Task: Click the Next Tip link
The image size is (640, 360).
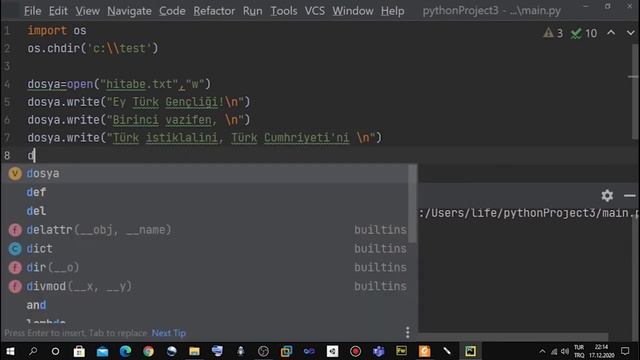Action: point(169,333)
